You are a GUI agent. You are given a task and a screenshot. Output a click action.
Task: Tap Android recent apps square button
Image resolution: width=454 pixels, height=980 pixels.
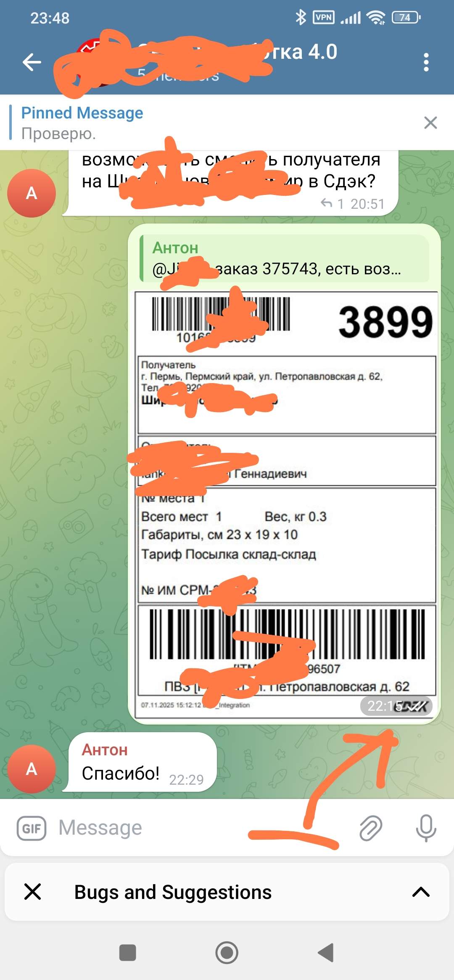pos(127,953)
